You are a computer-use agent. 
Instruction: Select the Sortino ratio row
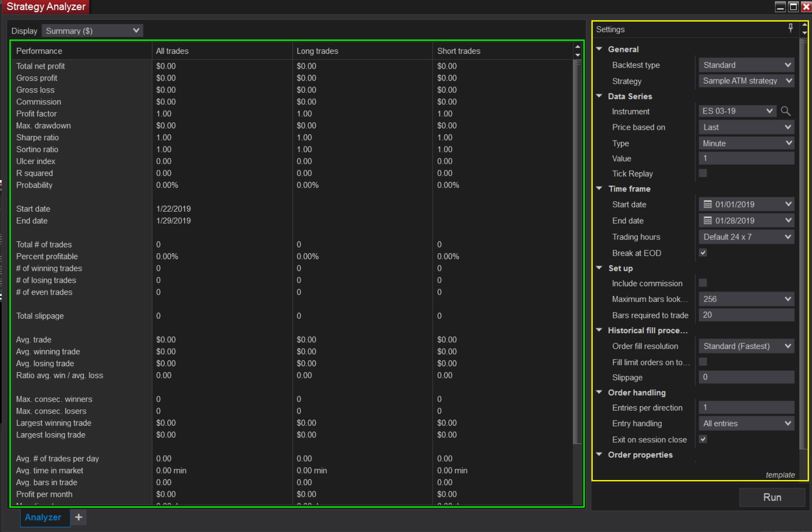click(x=293, y=149)
